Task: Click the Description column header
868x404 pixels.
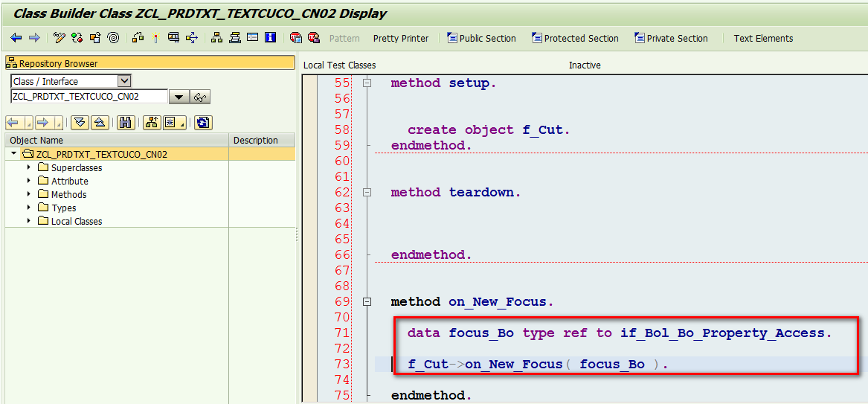Action: (262, 140)
